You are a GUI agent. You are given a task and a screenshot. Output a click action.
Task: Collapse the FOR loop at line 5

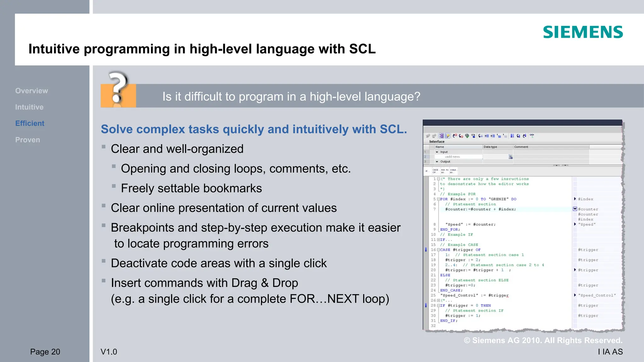pyautogui.click(x=438, y=199)
